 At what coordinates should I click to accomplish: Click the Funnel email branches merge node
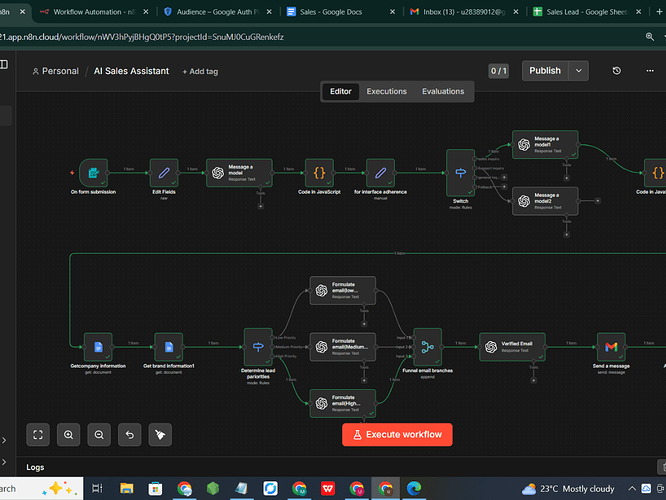coord(427,346)
